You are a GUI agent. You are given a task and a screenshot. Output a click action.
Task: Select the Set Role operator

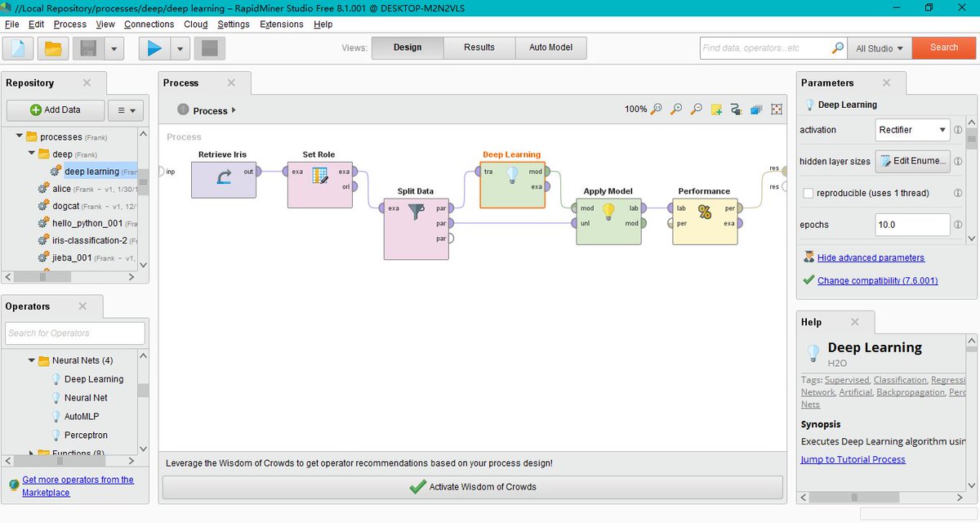pos(319,184)
